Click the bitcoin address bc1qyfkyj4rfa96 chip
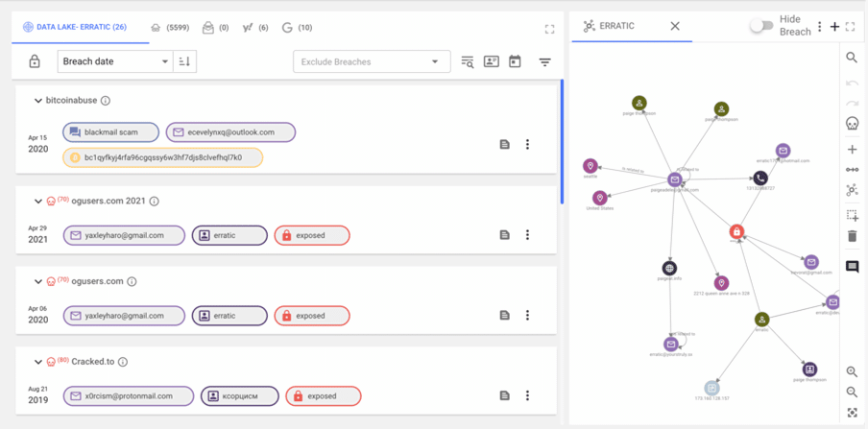The height and width of the screenshot is (429, 868). 163,157
